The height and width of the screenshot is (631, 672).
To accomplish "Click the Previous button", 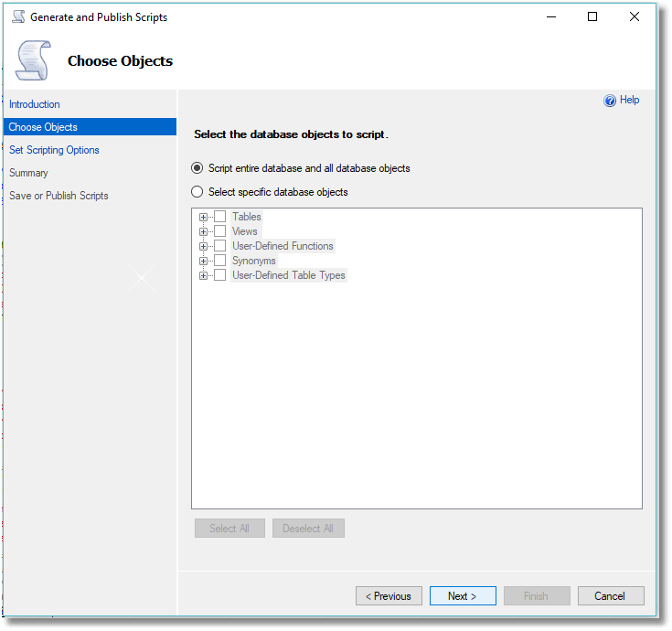I will 389,596.
